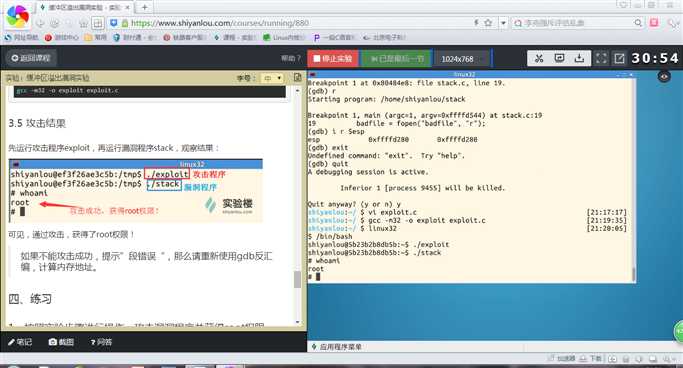Click the lightning speed mode icon

[x=476, y=23]
